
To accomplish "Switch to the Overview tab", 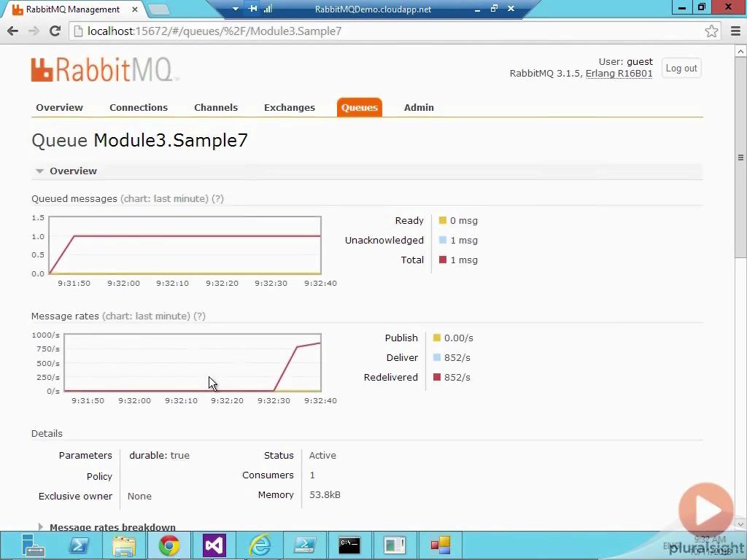I will coord(60,108).
